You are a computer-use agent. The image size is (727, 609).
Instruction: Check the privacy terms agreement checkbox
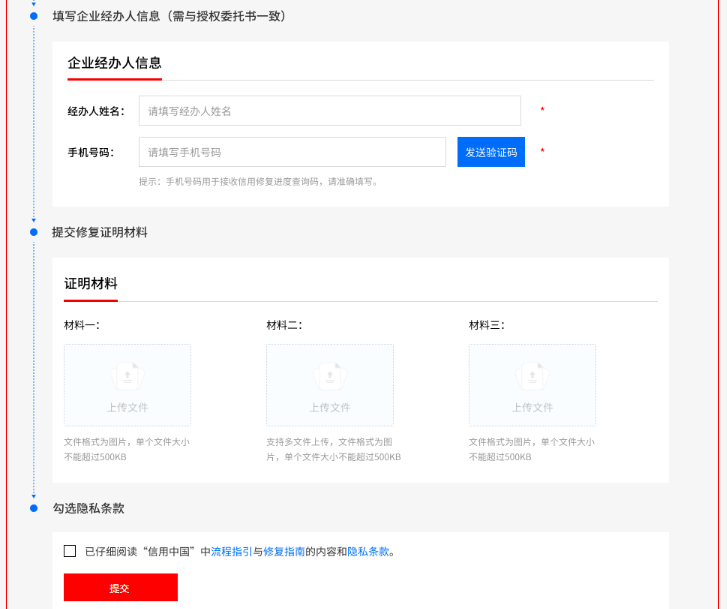pos(70,551)
